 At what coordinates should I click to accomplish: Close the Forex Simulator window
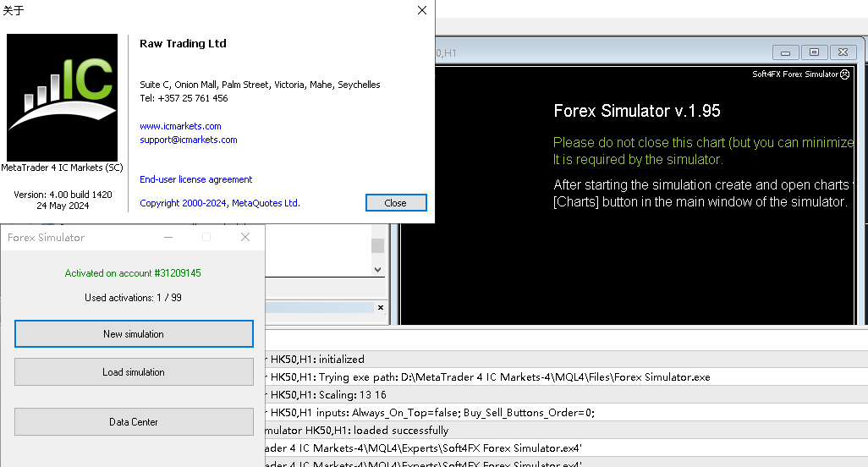point(245,238)
